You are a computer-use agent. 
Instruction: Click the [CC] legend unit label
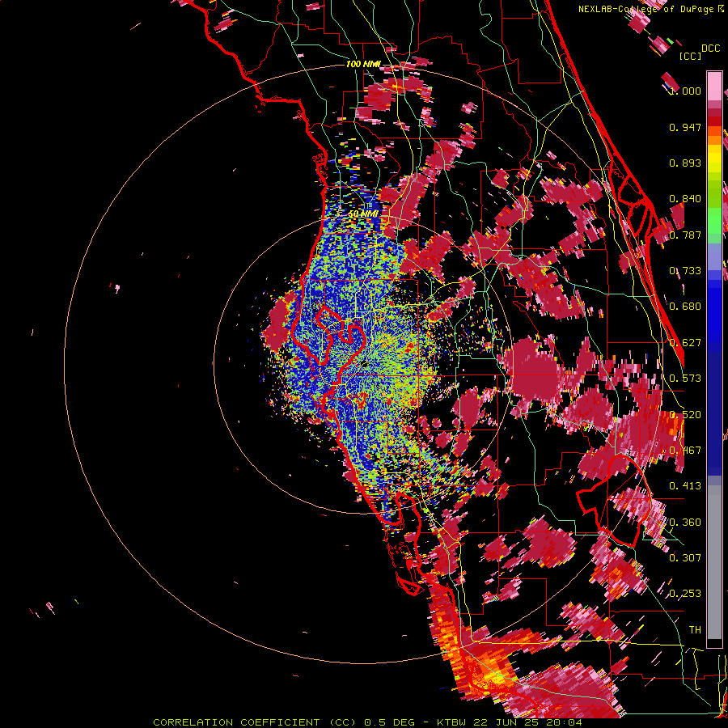click(690, 56)
